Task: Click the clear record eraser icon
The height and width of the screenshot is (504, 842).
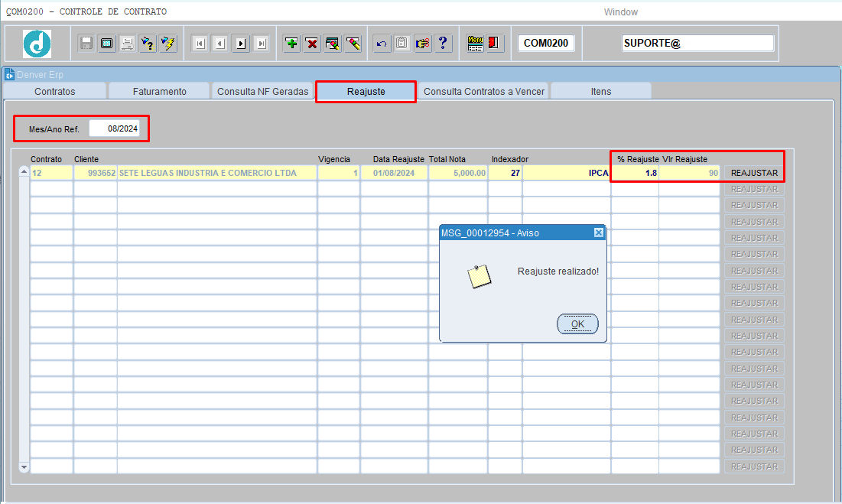Action: point(353,44)
